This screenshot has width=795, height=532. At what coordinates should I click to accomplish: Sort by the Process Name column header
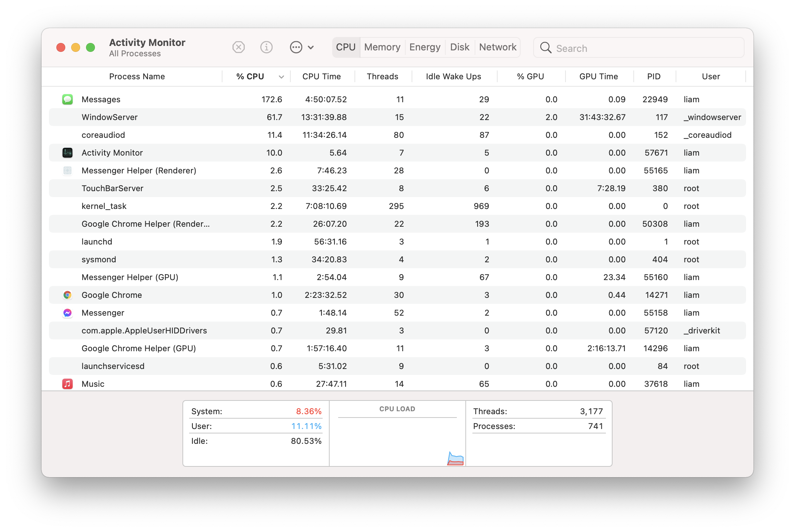pos(137,77)
